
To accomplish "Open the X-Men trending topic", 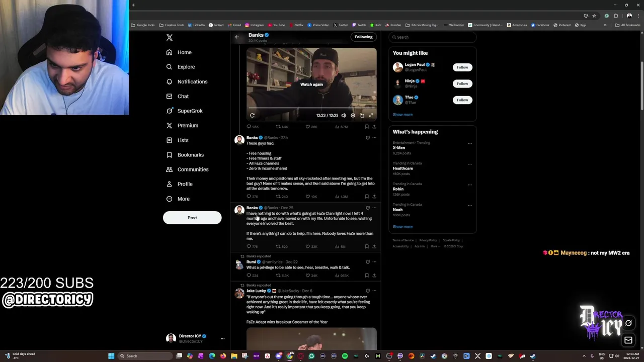I will click(x=399, y=148).
